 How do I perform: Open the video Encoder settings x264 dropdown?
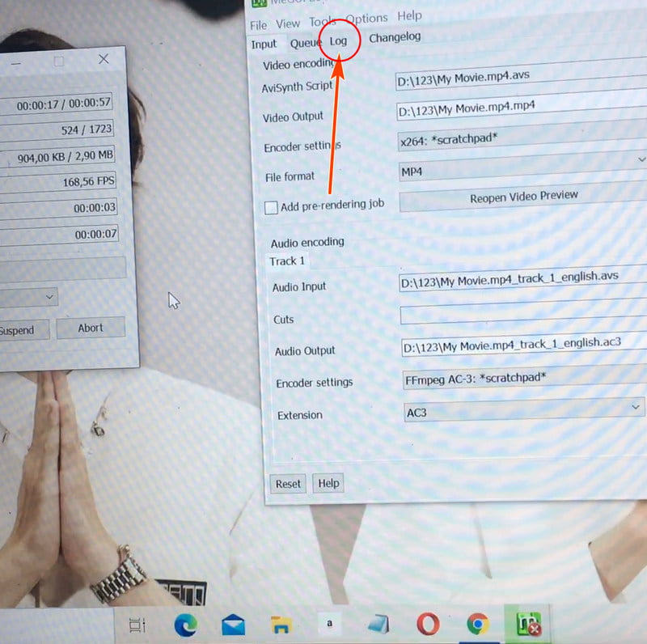pos(522,138)
